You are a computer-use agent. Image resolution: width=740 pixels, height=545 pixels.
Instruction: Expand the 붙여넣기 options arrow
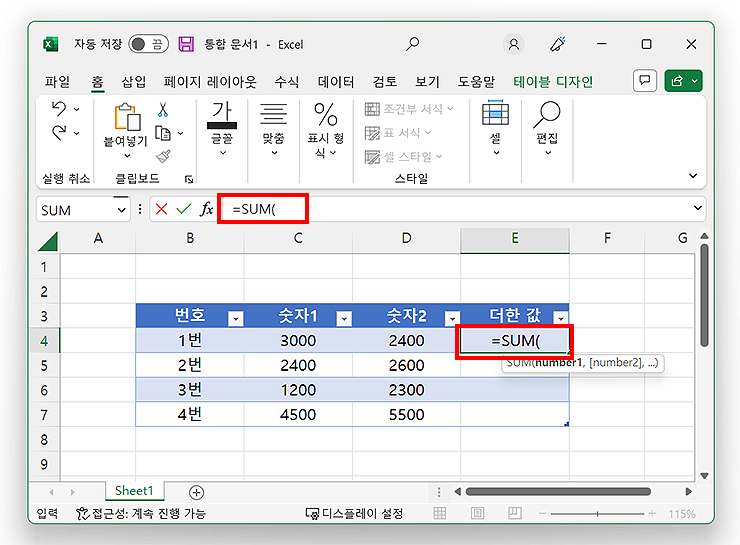(126, 156)
